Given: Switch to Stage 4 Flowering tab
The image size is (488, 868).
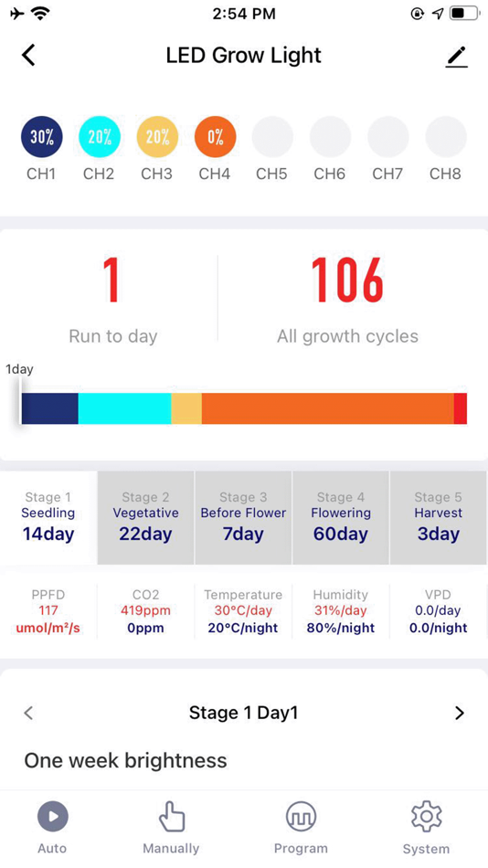Looking at the screenshot, I should (341, 517).
